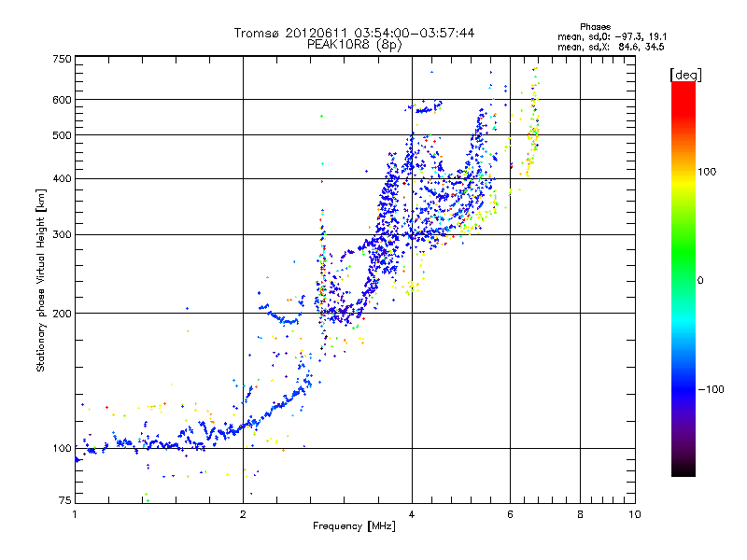This screenshot has width=747, height=560.
Task: Click the x-axis label "10"
Action: click(x=635, y=514)
